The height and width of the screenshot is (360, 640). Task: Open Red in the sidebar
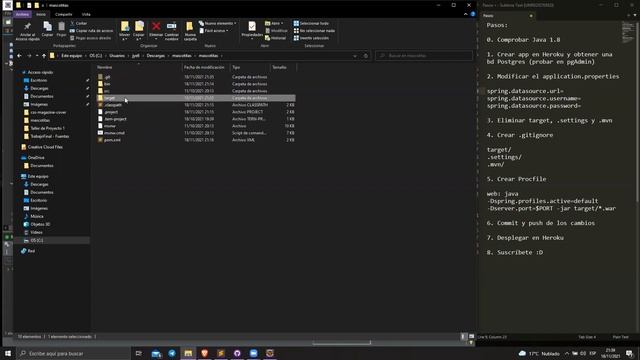(28, 251)
